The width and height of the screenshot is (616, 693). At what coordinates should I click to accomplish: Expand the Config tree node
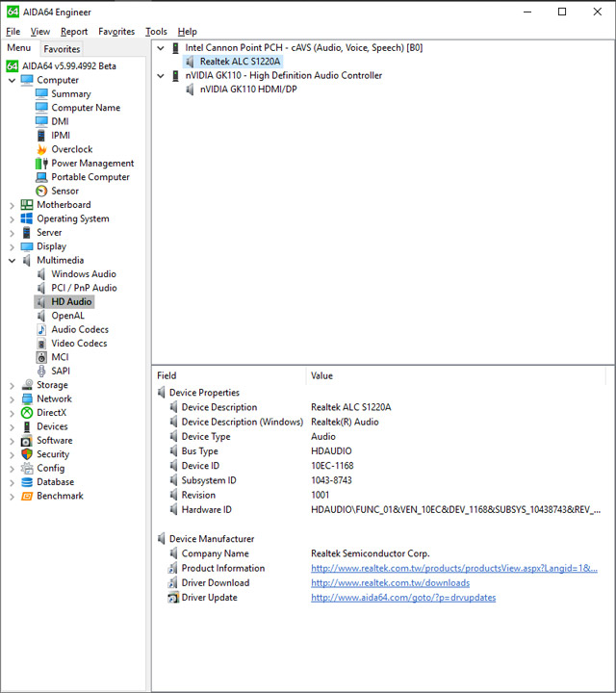coord(12,469)
